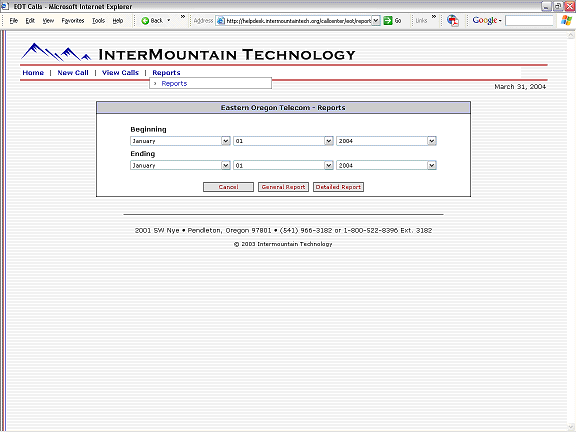Open the Ending month dropdown
576x432 pixels.
226,166
